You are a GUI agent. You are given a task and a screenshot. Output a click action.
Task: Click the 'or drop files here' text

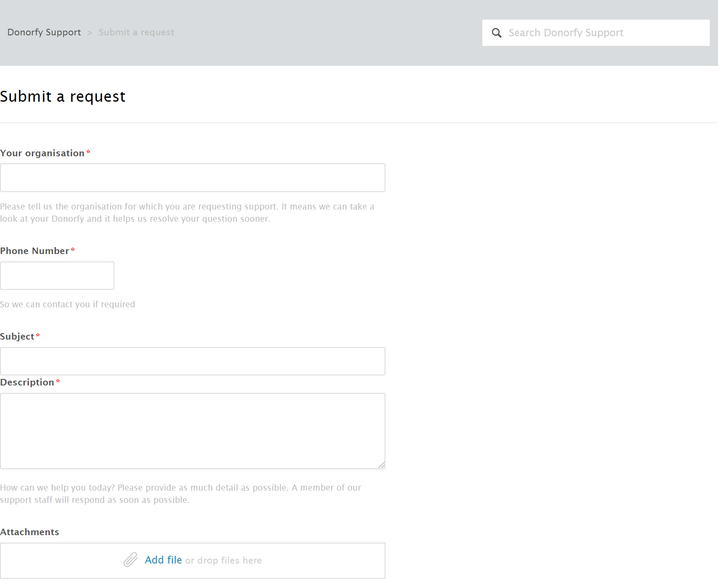(x=223, y=560)
